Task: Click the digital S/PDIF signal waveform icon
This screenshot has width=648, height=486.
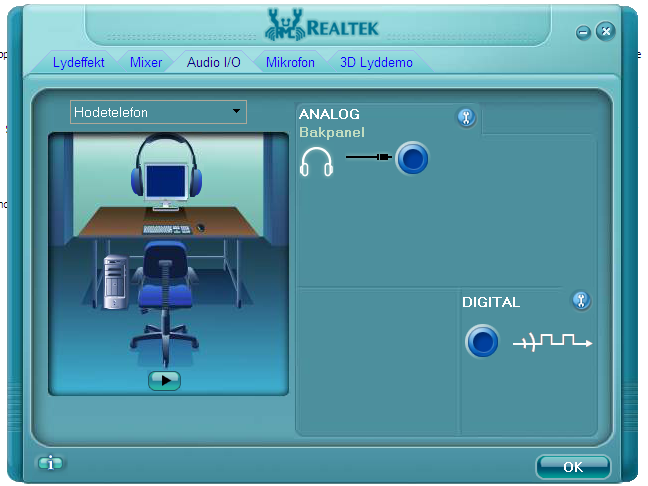Action: [553, 341]
